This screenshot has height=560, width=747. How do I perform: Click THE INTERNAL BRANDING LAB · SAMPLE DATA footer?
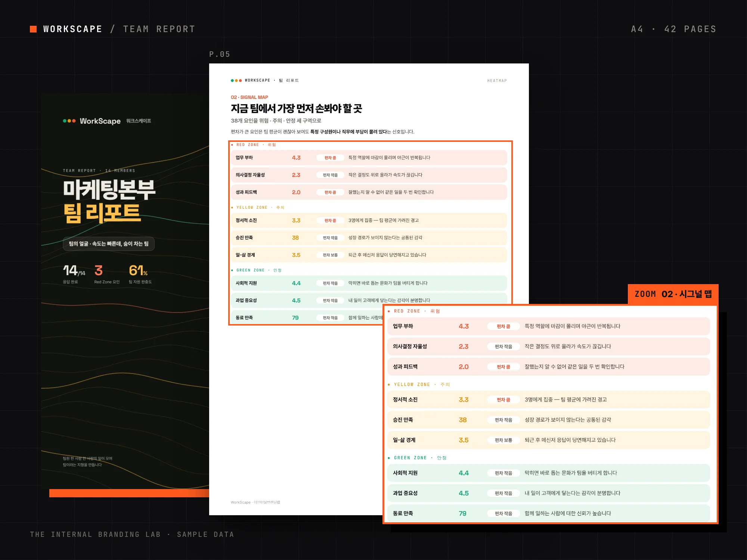pyautogui.click(x=132, y=534)
